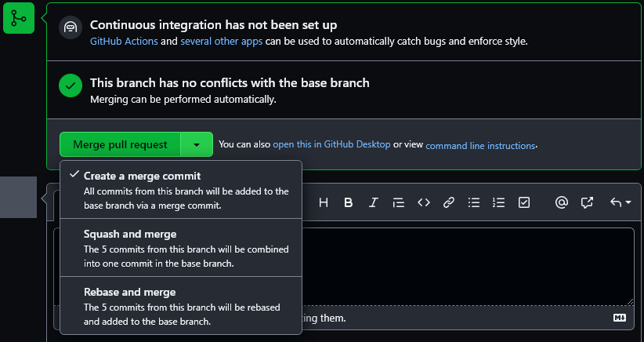Apply bold formatting in comment toolbar
This screenshot has width=644, height=342.
click(x=349, y=202)
